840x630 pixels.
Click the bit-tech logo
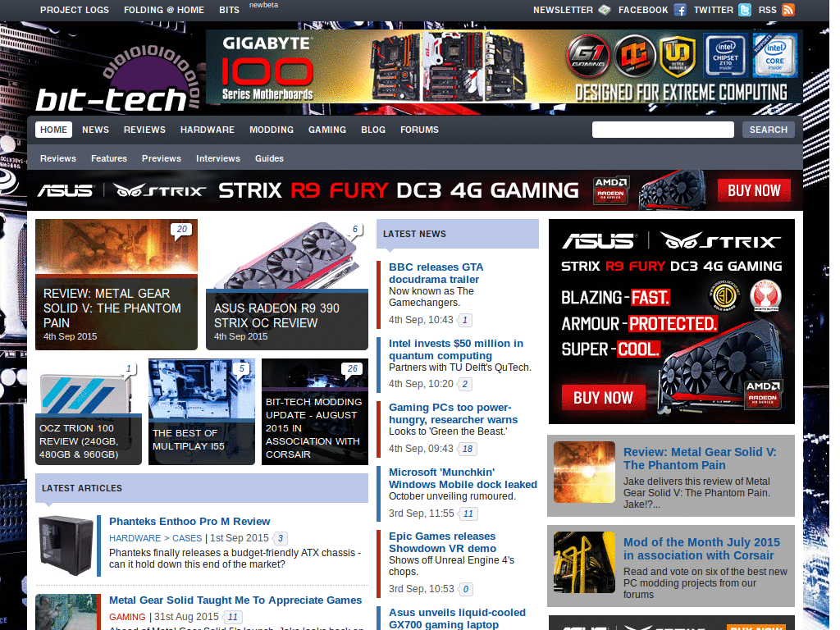pyautogui.click(x=118, y=80)
